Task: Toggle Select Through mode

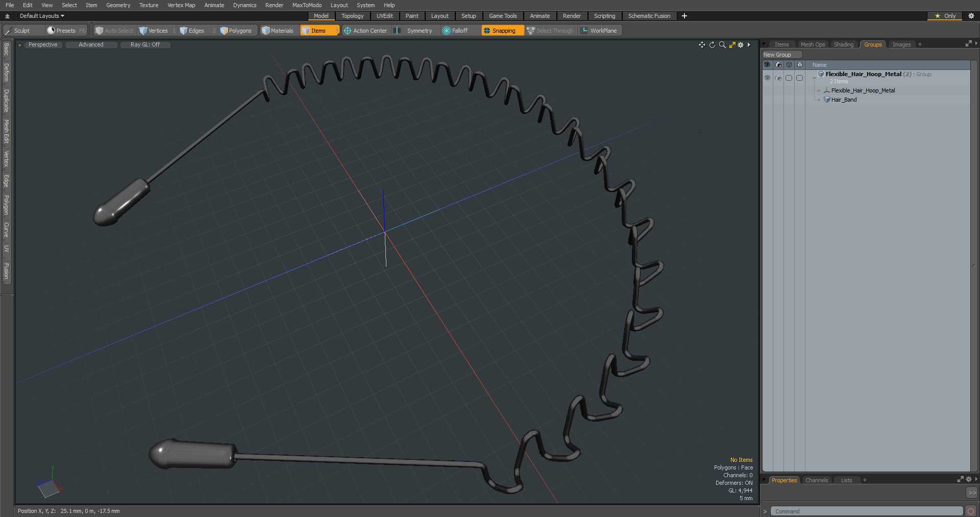Action: coord(550,31)
